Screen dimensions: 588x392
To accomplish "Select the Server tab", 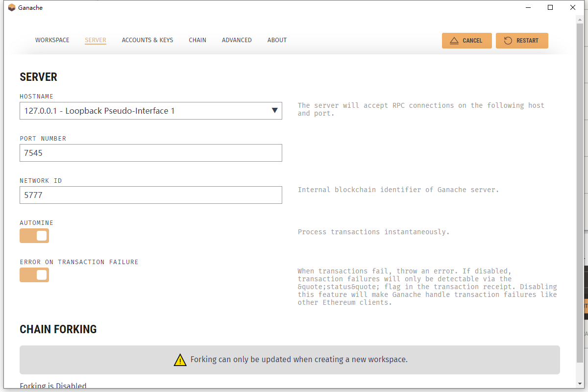I will pyautogui.click(x=96, y=40).
